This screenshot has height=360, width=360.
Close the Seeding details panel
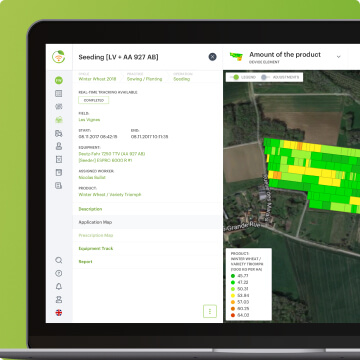coord(212,57)
